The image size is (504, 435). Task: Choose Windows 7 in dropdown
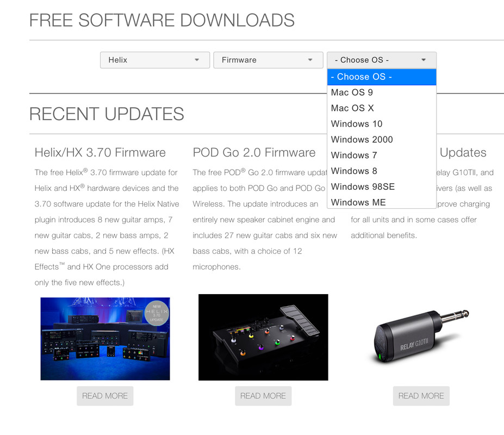coord(382,156)
